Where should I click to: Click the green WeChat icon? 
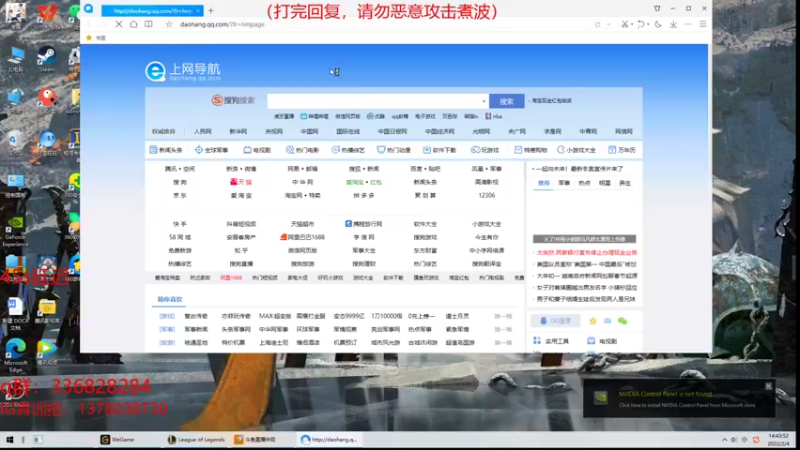click(x=622, y=321)
